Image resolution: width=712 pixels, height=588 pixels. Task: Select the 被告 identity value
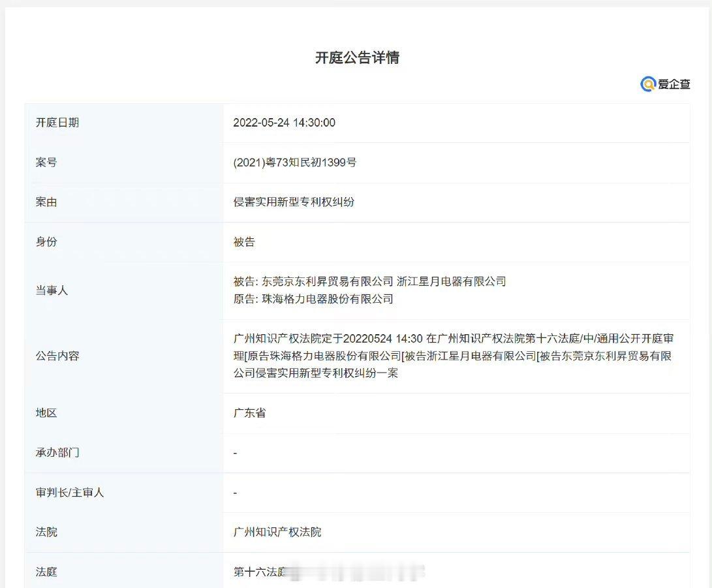click(x=244, y=242)
